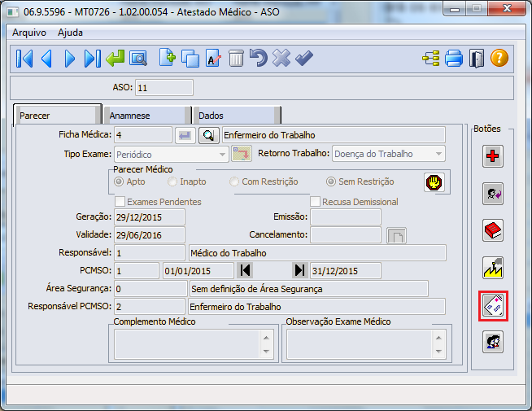Open the red book button in Botões

coord(493,230)
